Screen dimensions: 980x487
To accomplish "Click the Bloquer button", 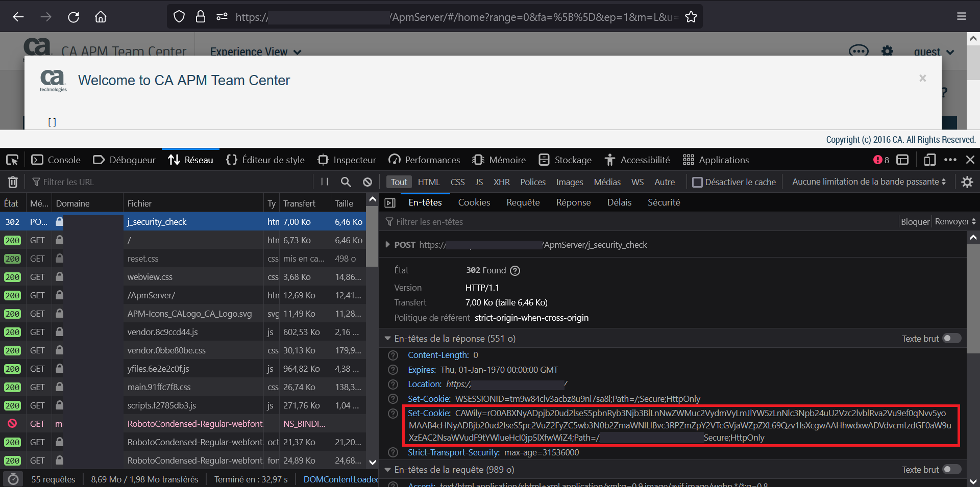I will (x=915, y=222).
